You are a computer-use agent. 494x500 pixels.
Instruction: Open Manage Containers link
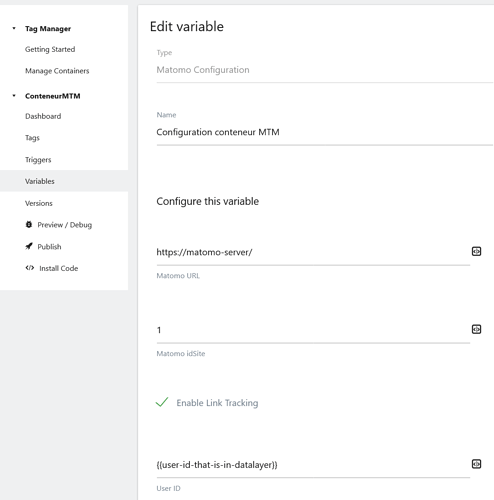tap(57, 71)
